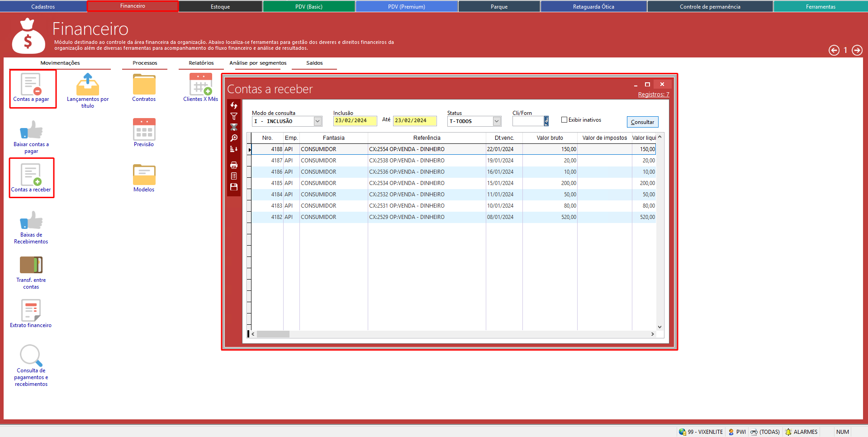
Task: Click the magnifier zoom icon in sidebar
Action: click(x=234, y=138)
